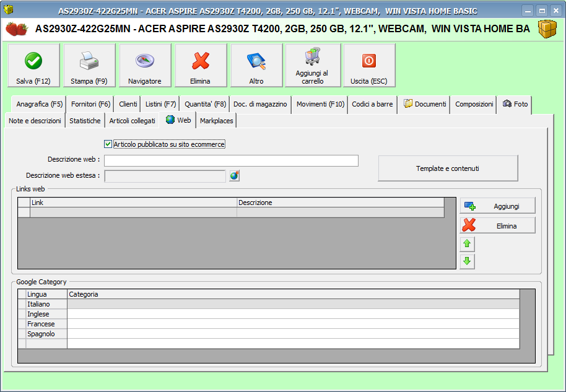Open the Documenti tab
This screenshot has height=392, width=566.
click(425, 104)
